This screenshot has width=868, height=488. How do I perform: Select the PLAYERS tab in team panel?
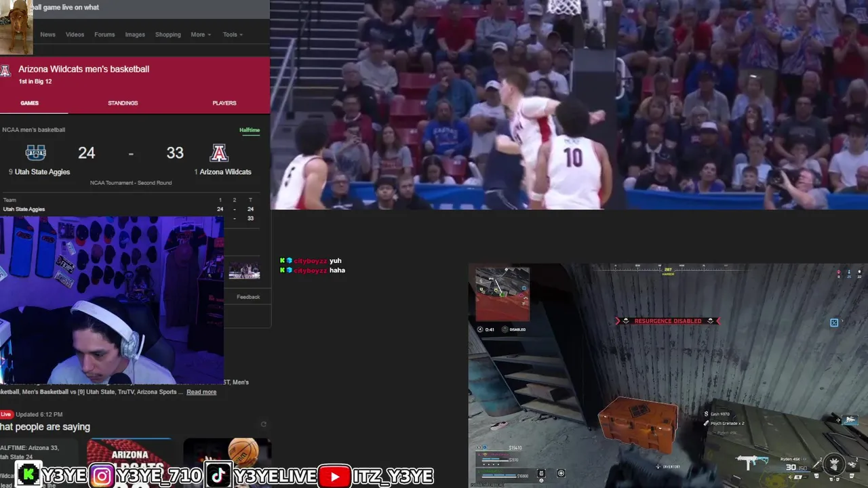click(x=224, y=103)
